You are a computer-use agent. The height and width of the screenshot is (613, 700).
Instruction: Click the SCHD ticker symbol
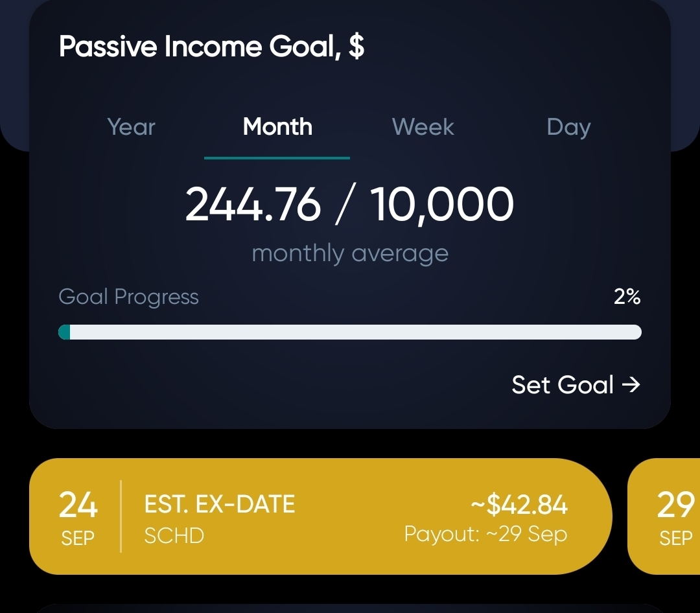click(174, 535)
